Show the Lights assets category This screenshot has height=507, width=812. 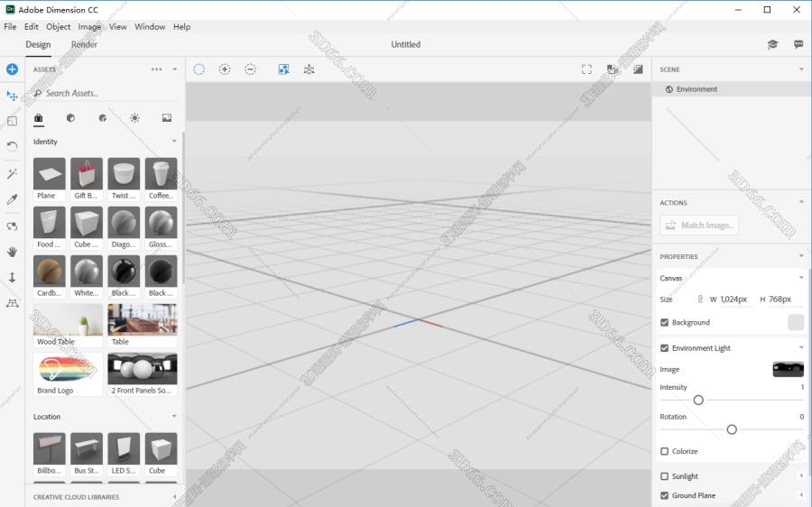(x=134, y=118)
